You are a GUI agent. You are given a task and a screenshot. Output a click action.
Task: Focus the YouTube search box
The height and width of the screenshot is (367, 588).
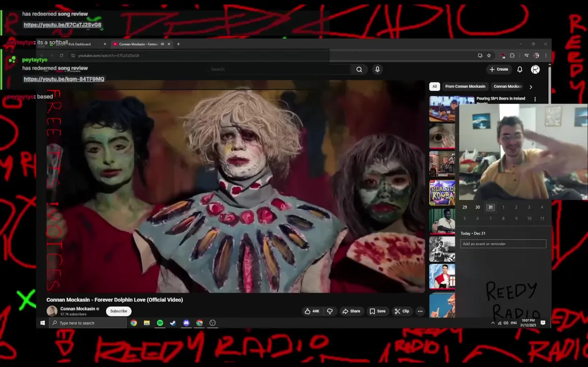[x=279, y=69]
